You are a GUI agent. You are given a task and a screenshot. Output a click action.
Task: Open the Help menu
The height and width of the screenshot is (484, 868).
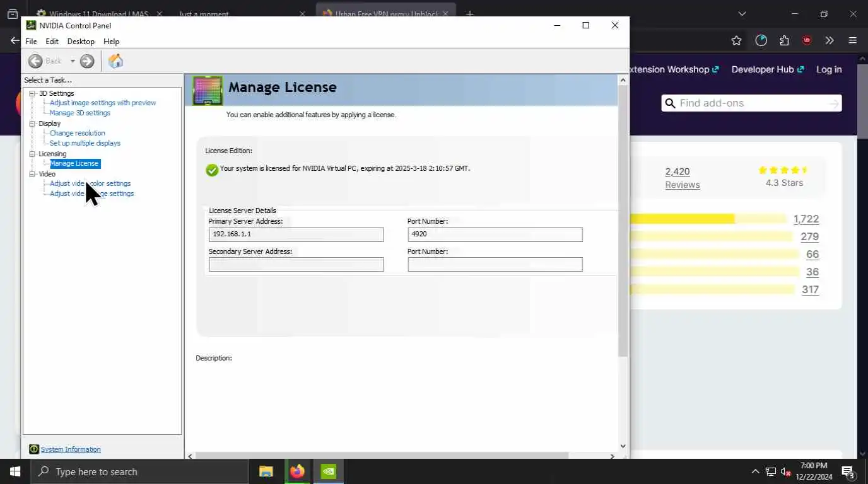pos(111,42)
